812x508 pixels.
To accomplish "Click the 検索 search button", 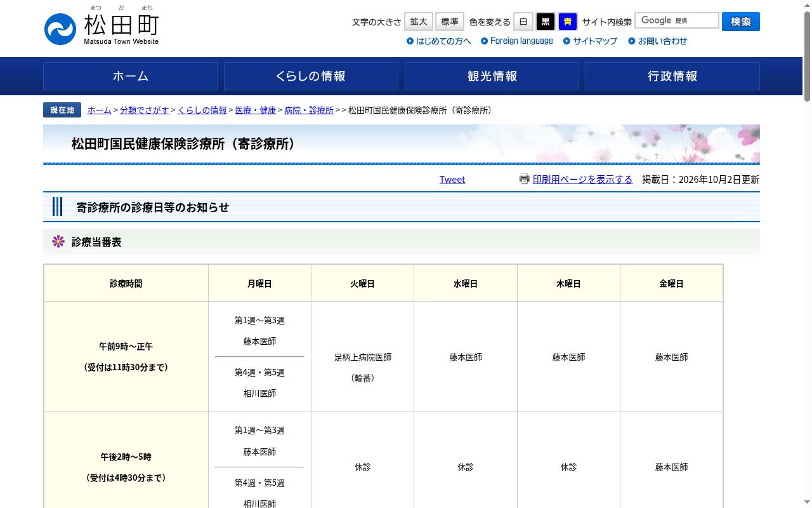I will pos(741,22).
